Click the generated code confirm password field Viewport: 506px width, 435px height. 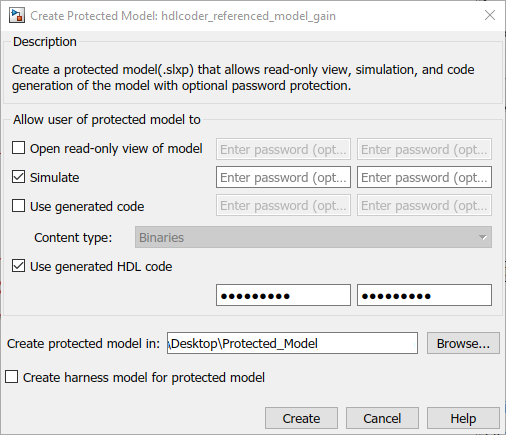(x=424, y=205)
